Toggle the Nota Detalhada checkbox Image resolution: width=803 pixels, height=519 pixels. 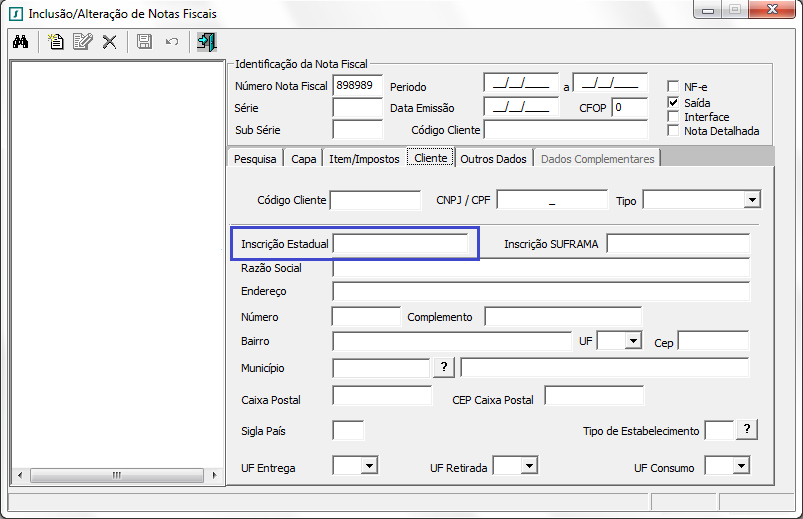tap(674, 131)
